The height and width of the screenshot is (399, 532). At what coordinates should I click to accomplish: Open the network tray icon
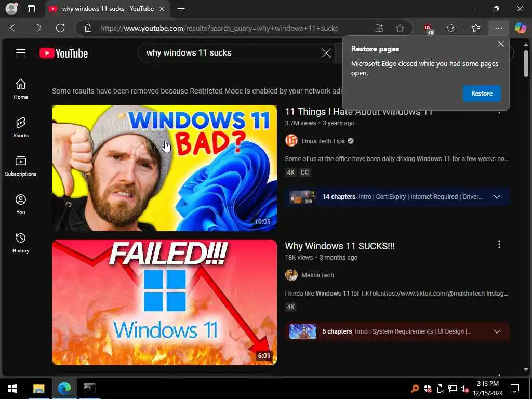(x=453, y=389)
